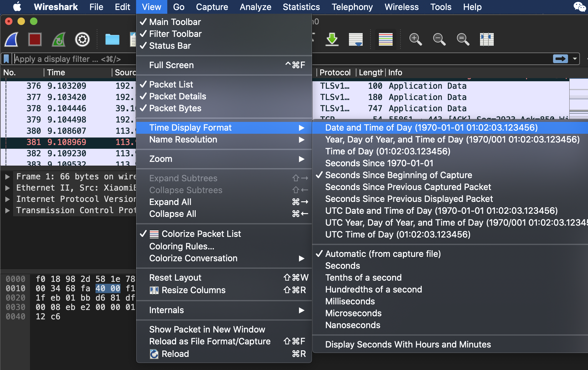Screen dimensions: 588x370
Task: Select Nanoseconds precision option
Action: pos(450,325)
